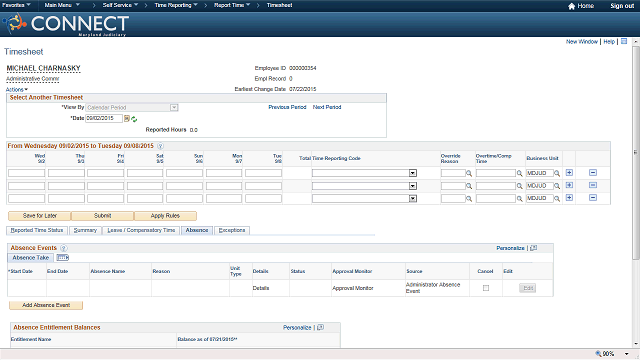Click the page options icon near Help

tap(624, 41)
